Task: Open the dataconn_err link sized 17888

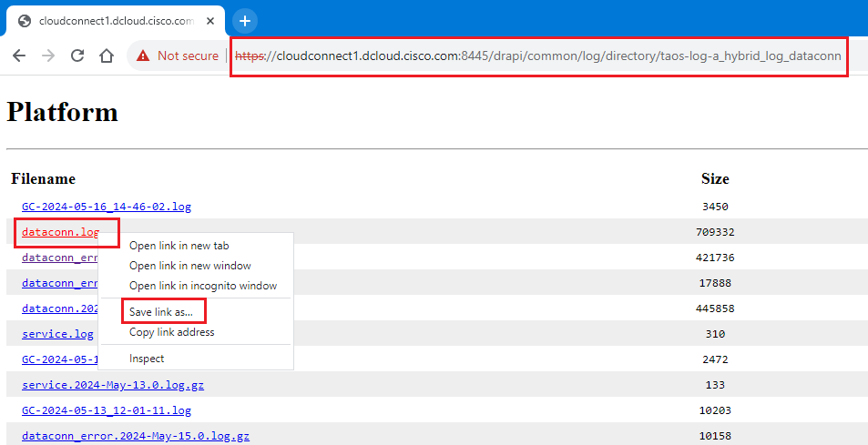Action: point(60,283)
